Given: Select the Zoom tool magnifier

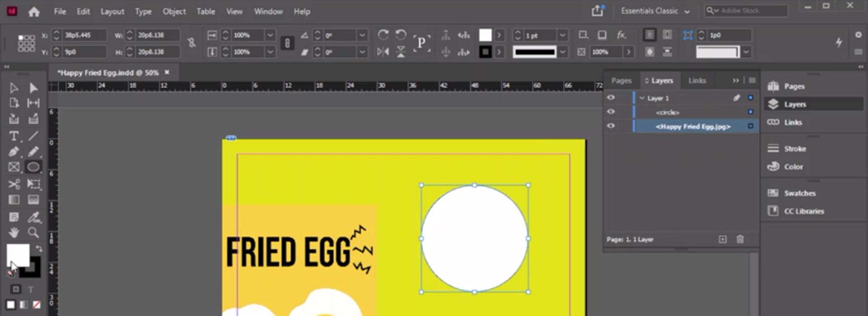Looking at the screenshot, I should [33, 232].
